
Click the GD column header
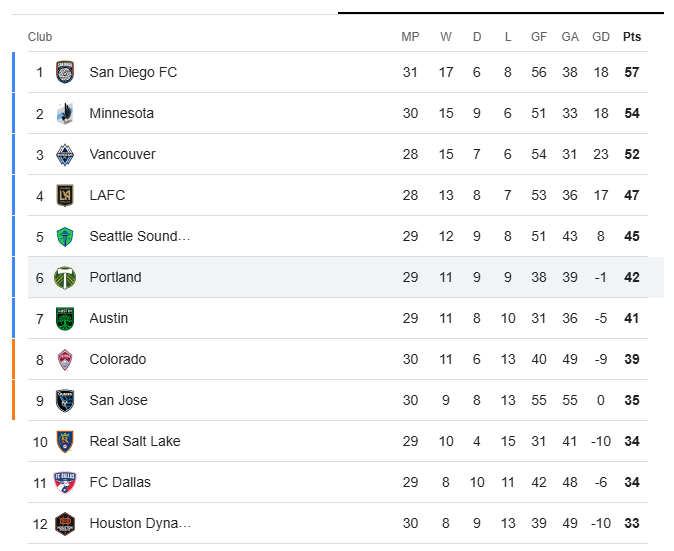click(601, 37)
